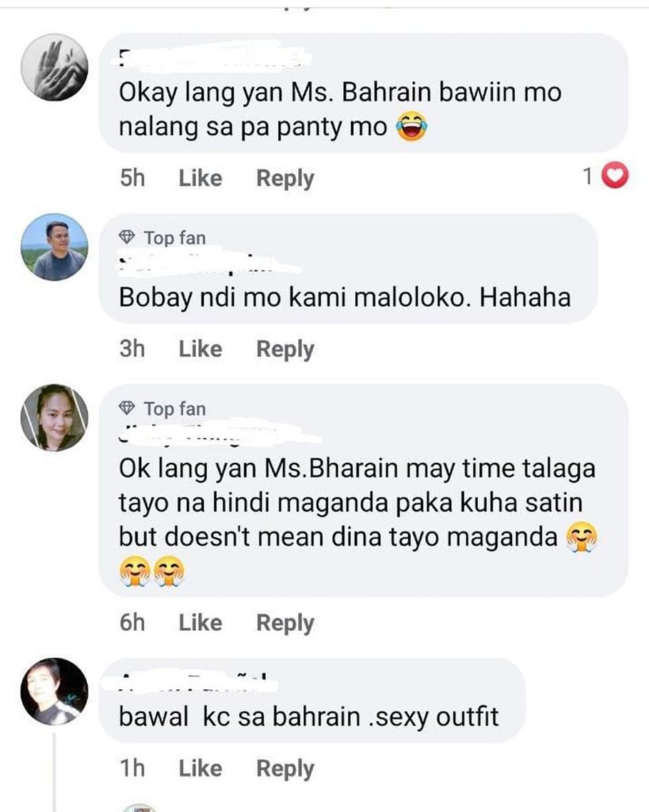Click the 5h timestamp on first comment
The image size is (649, 812).
tap(132, 178)
